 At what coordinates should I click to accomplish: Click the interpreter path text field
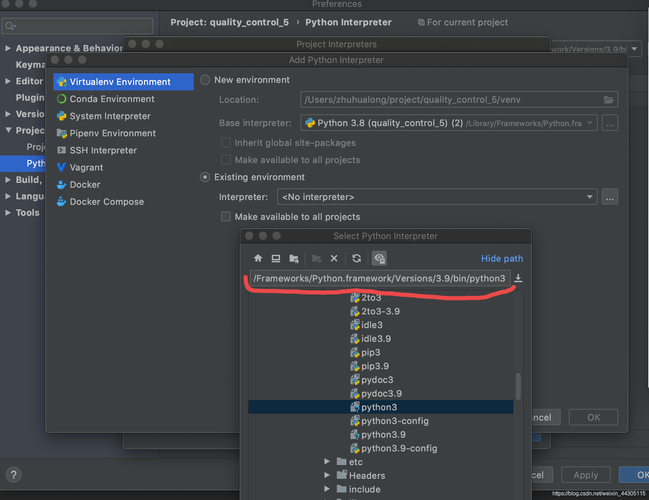point(380,278)
